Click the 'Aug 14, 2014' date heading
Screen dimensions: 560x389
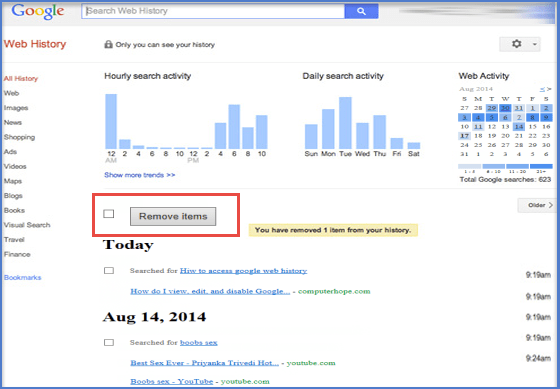(155, 317)
